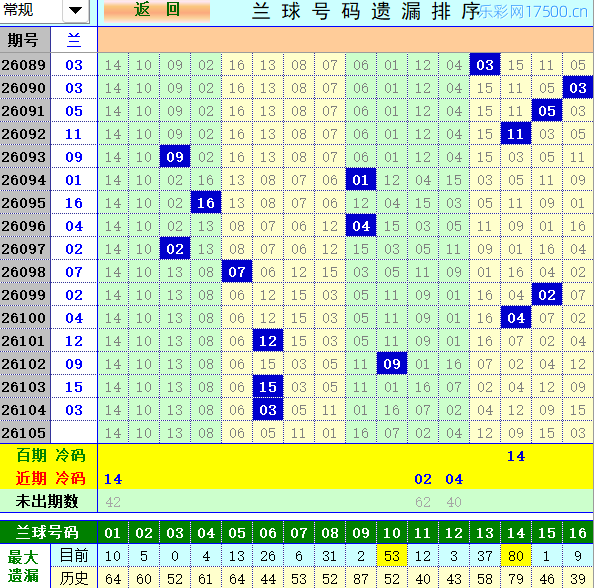Click ball number 10 in green header

[392, 533]
